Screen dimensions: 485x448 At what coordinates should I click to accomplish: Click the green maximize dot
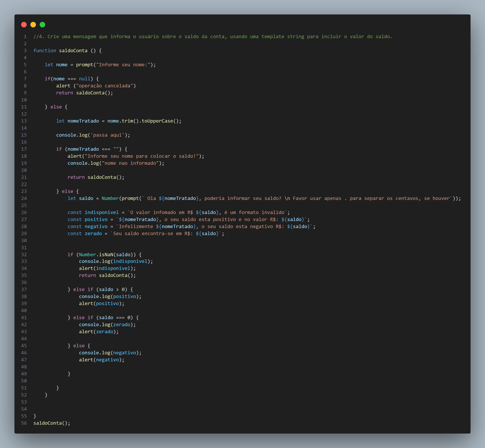click(x=42, y=24)
